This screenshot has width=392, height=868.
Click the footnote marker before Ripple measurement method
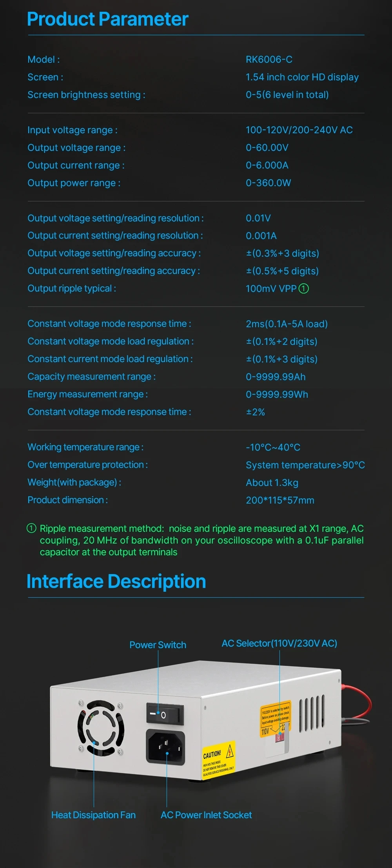31,528
